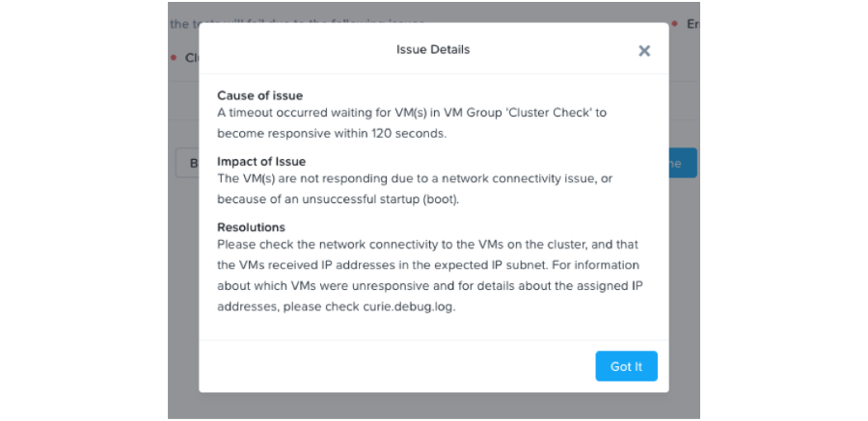Click the dimmed backdrop below the dialog
The width and height of the screenshot is (868, 421).
coord(433,406)
